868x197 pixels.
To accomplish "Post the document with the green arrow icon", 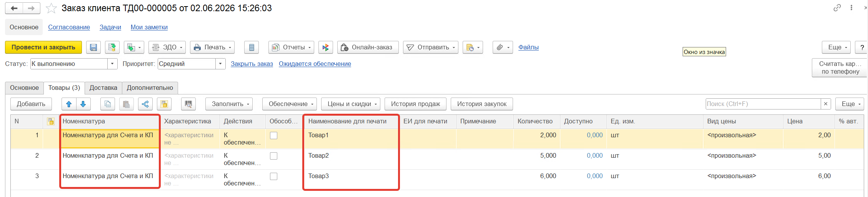I will coord(112,47).
